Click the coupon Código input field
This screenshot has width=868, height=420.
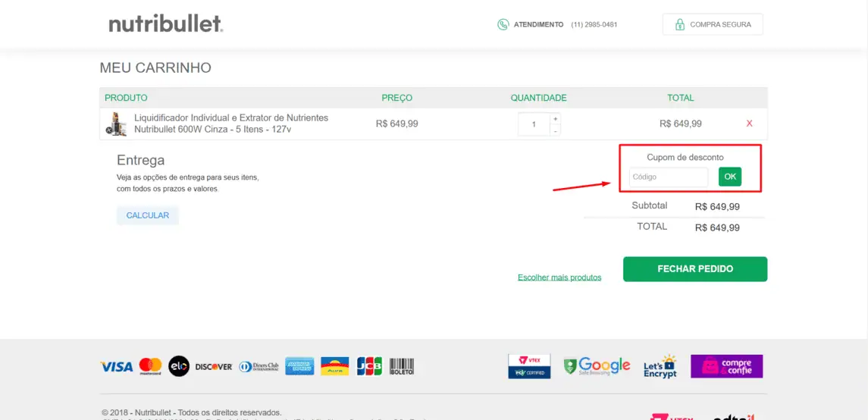pos(669,177)
